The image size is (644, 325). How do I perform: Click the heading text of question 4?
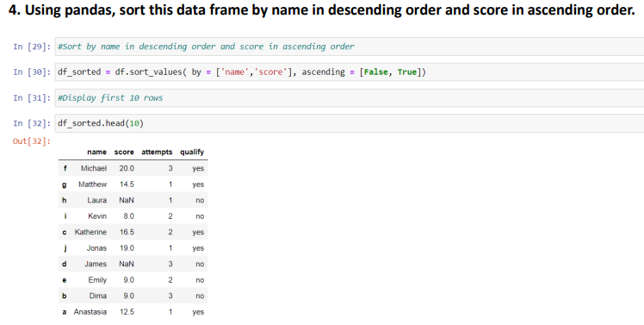(322, 9)
